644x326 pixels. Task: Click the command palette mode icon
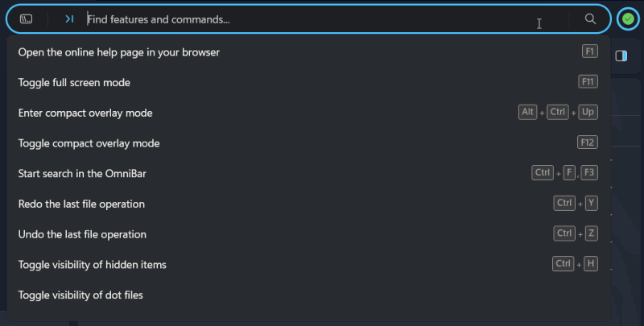[x=26, y=19]
